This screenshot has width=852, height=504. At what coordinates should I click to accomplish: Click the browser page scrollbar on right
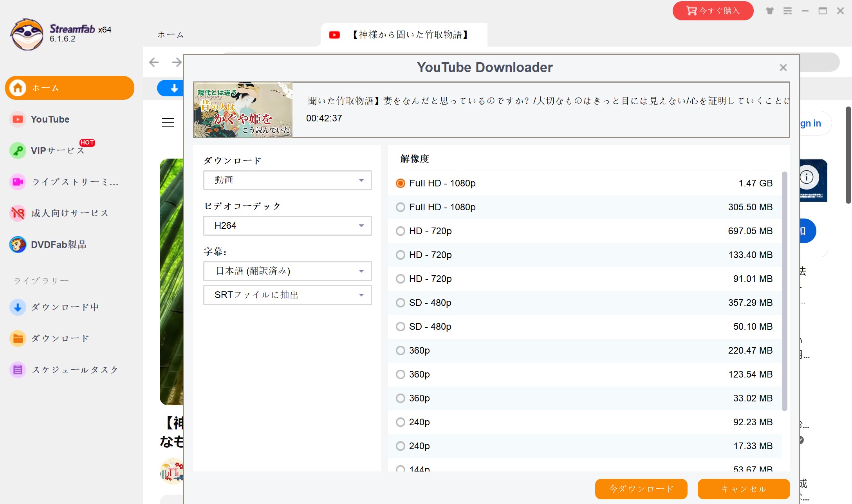pyautogui.click(x=848, y=155)
